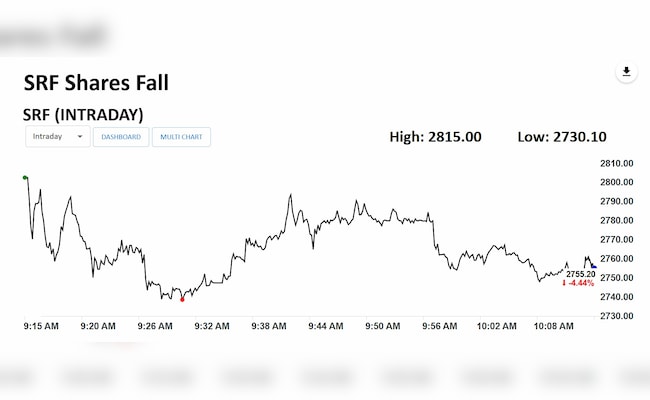This screenshot has width=650, height=400.
Task: Click the 2810.00 price axis label
Action: coord(617,163)
